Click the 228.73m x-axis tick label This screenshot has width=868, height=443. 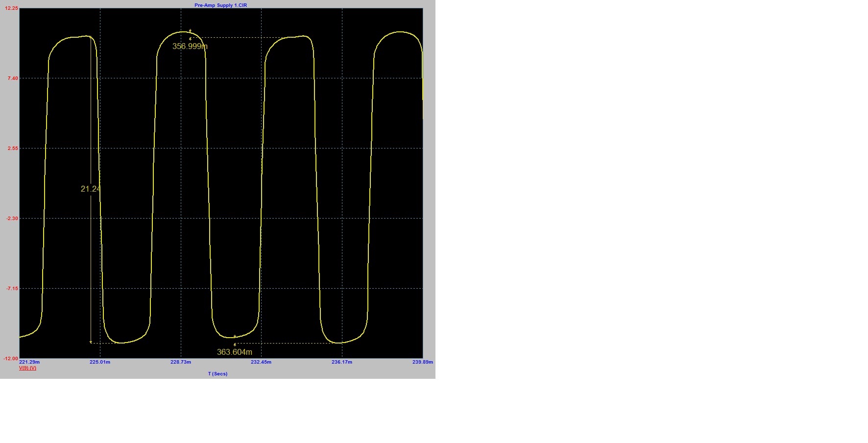(x=181, y=362)
